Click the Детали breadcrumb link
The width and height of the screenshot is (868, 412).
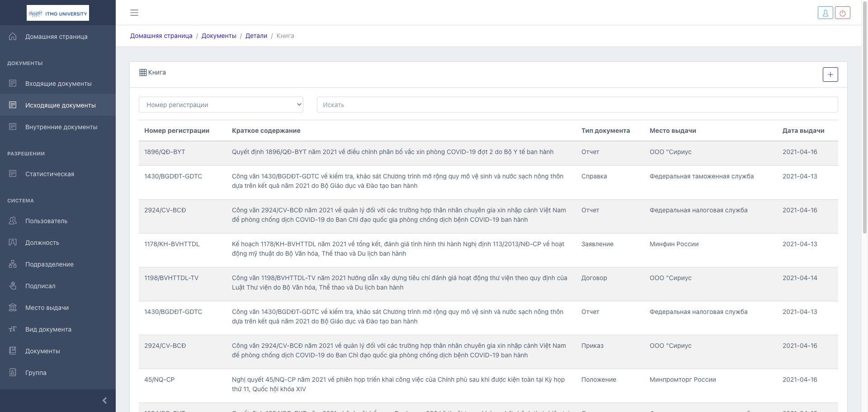pyautogui.click(x=256, y=36)
